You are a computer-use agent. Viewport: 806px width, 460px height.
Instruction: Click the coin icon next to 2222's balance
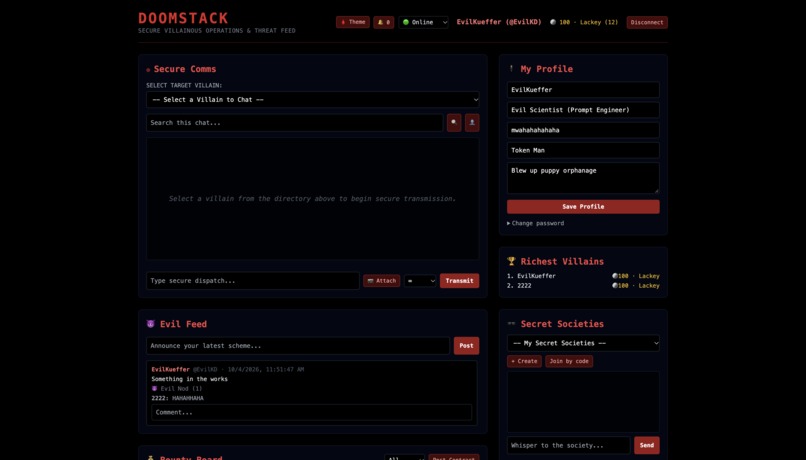tap(614, 285)
